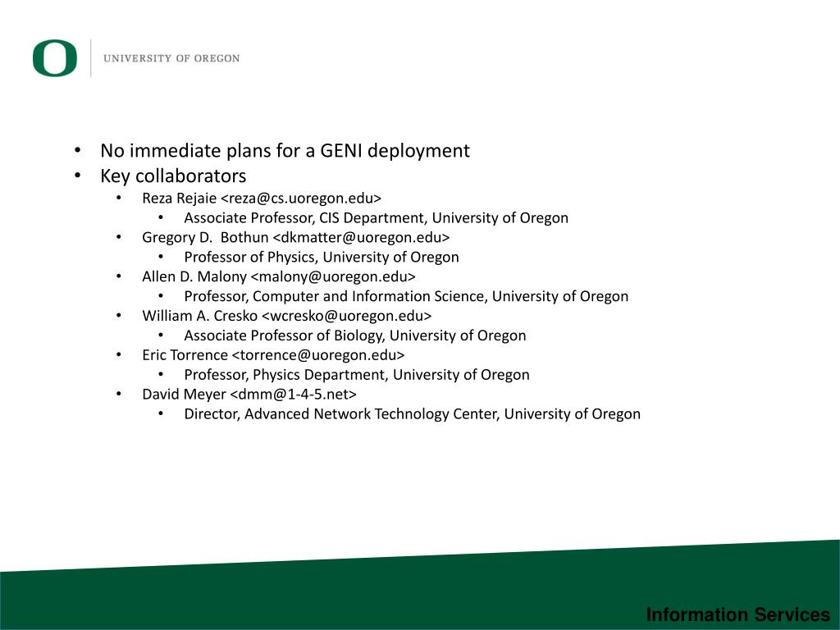Select the Professor of Physics line
The width and height of the screenshot is (840, 630).
tap(322, 257)
